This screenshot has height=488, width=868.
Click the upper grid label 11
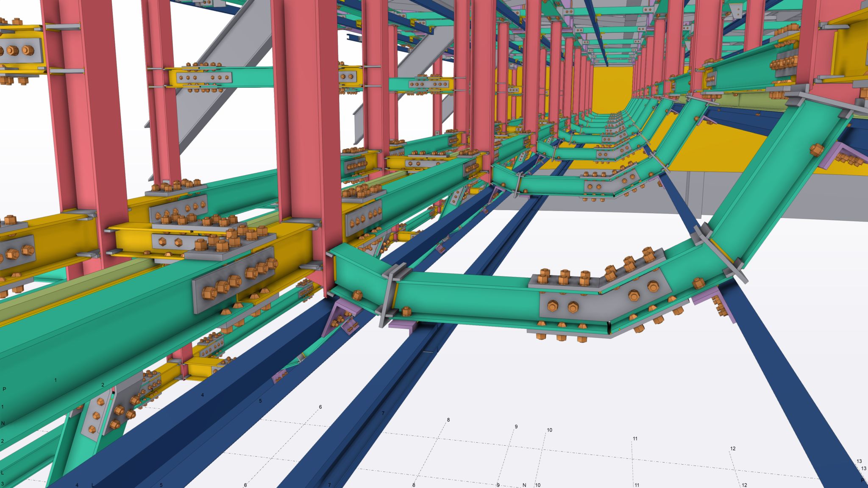coord(635,438)
